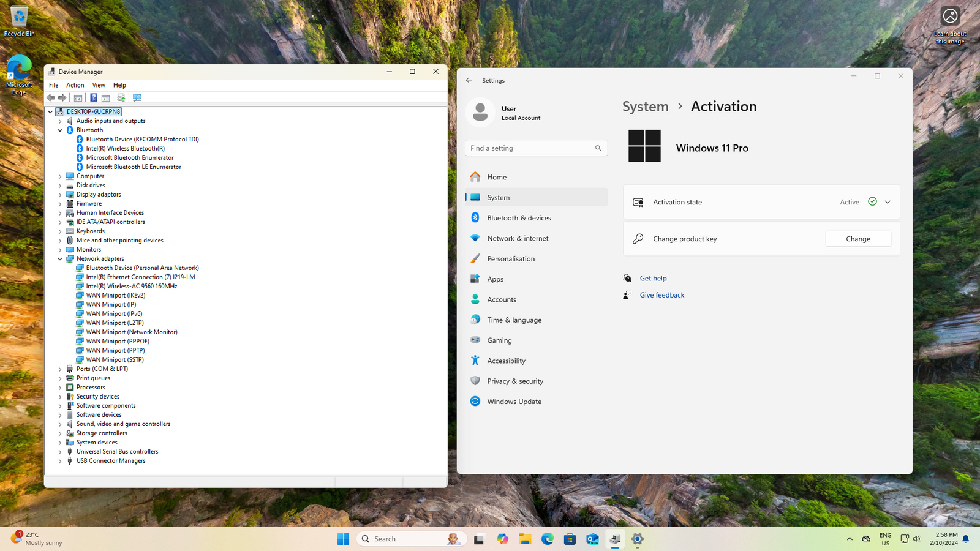Click Scan for hardware changes toolbar icon
This screenshot has height=551, width=980.
pos(137,98)
